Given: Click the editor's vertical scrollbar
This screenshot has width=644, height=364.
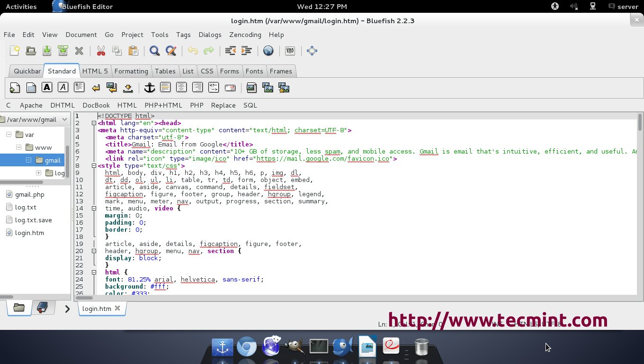Looking at the screenshot, I should [x=640, y=122].
